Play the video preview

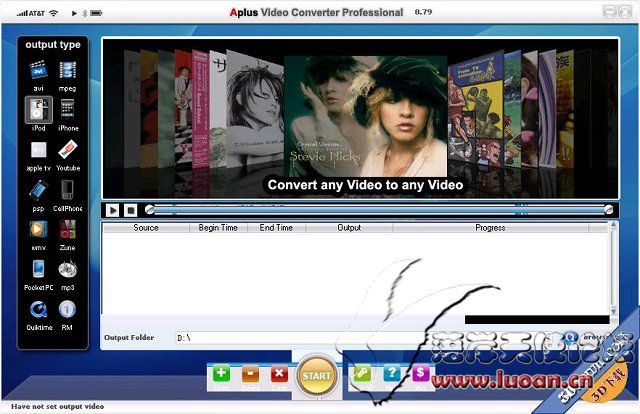coord(112,210)
